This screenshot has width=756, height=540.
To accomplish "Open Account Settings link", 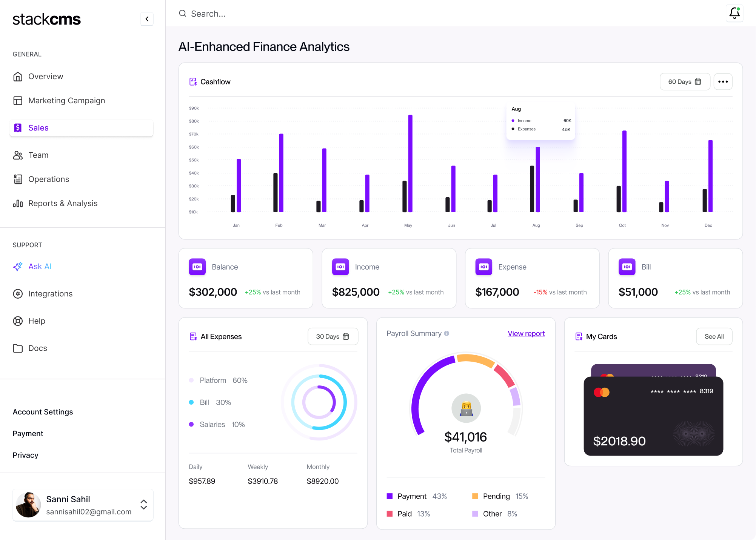I will click(43, 412).
